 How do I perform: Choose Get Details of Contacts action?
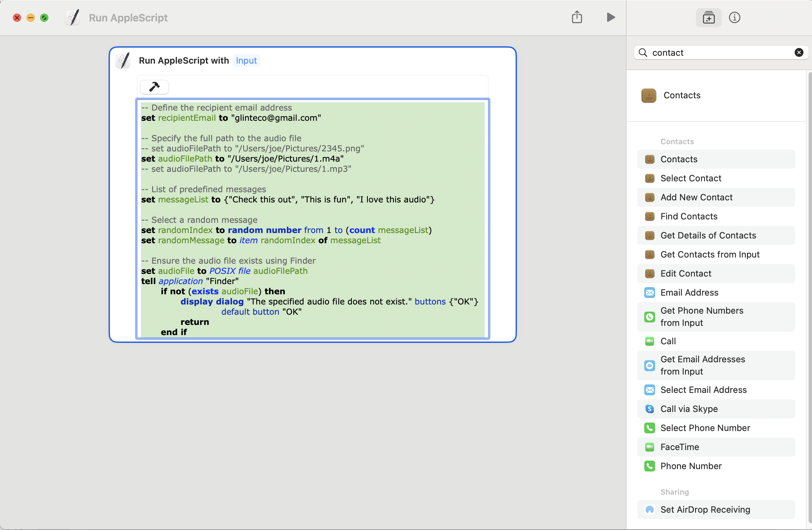click(716, 236)
